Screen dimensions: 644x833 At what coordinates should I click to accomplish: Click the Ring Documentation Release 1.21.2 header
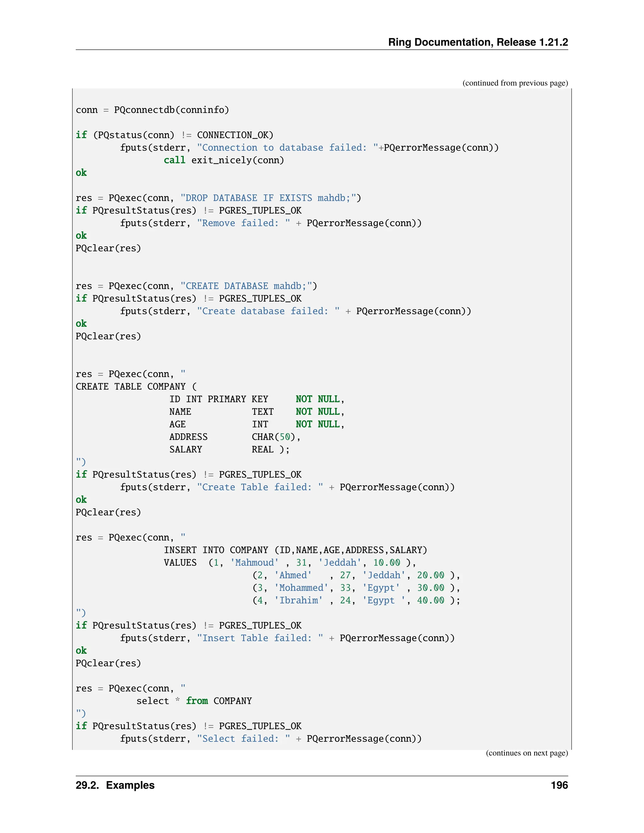coord(478,42)
